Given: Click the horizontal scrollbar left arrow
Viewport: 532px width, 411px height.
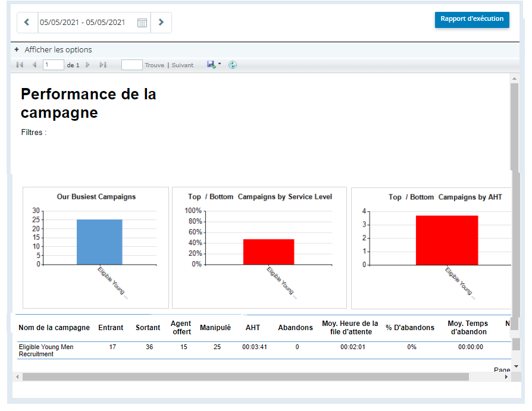Looking at the screenshot, I should (17, 377).
